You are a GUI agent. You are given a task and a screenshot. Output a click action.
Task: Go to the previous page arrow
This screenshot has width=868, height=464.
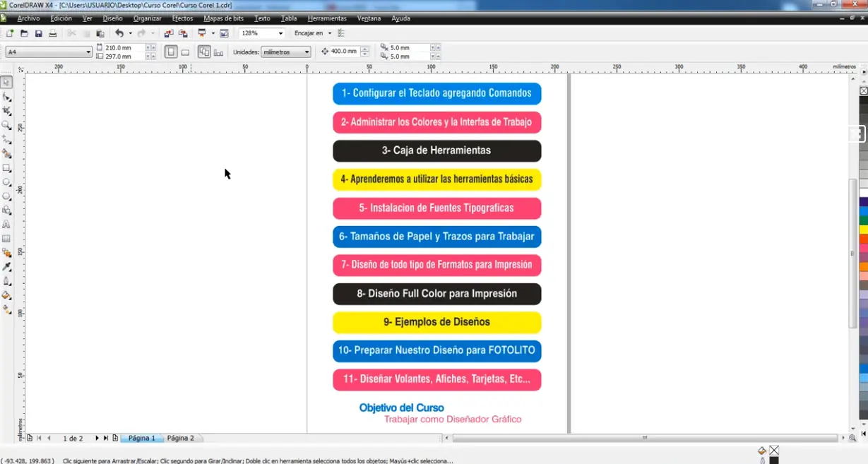pos(49,439)
